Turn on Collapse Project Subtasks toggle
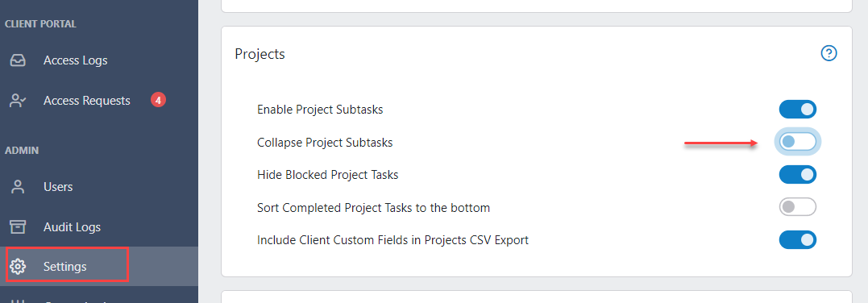Screen dimensions: 868x303 798,143
